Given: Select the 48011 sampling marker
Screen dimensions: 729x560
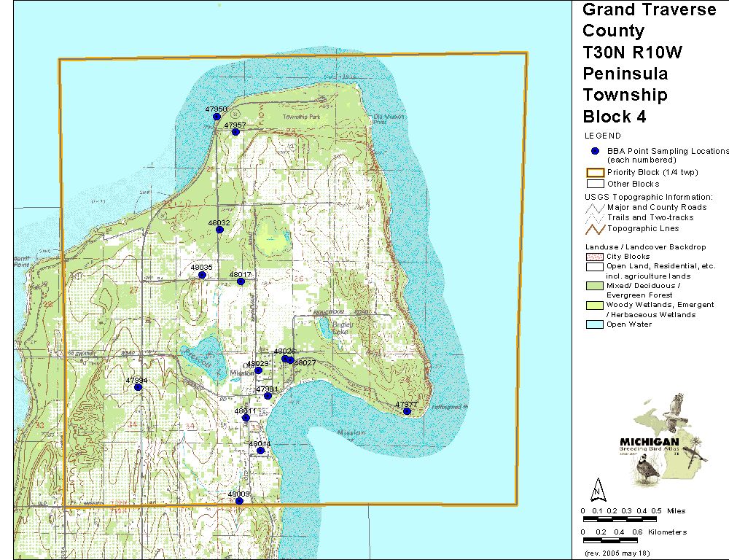Looking at the screenshot, I should [x=246, y=418].
